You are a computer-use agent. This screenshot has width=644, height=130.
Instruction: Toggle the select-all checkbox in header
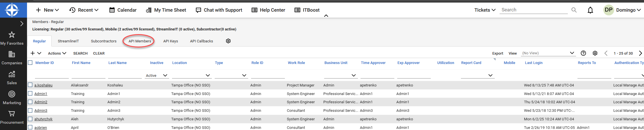(30, 63)
